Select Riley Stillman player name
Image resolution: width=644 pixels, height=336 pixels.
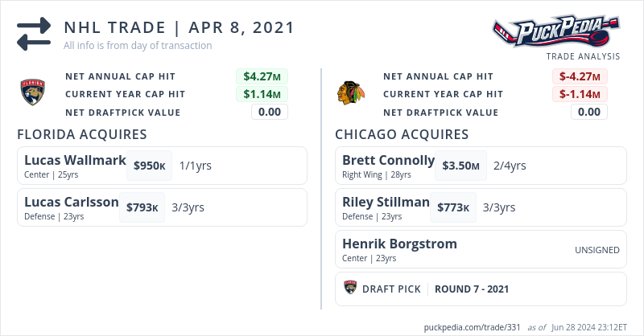(x=386, y=202)
